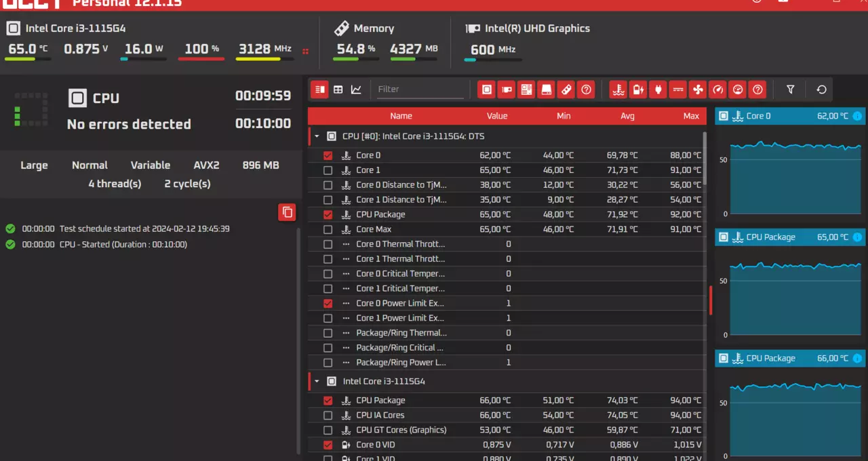Select the Core 1 Distance to TjMax row

click(506, 199)
